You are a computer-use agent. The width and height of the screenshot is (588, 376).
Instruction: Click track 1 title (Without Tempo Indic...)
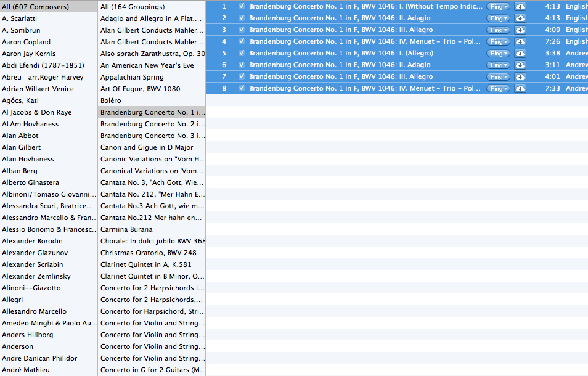(x=365, y=6)
